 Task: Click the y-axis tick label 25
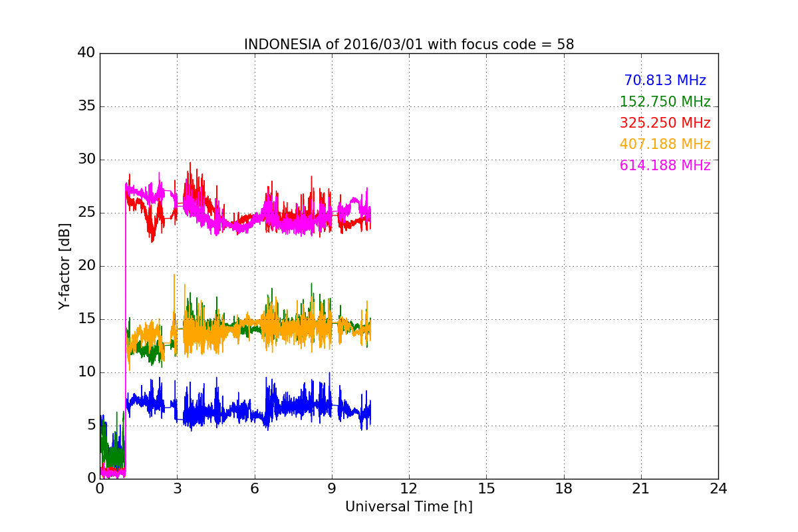point(86,213)
